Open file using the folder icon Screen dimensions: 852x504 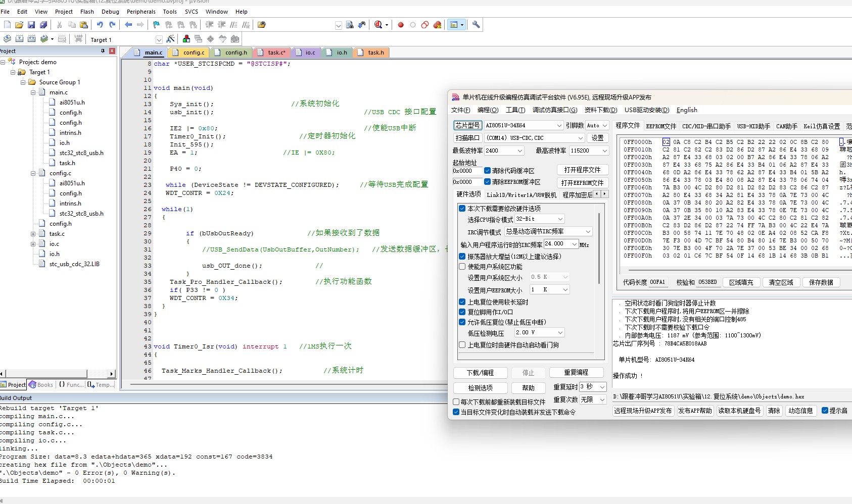tap(19, 25)
